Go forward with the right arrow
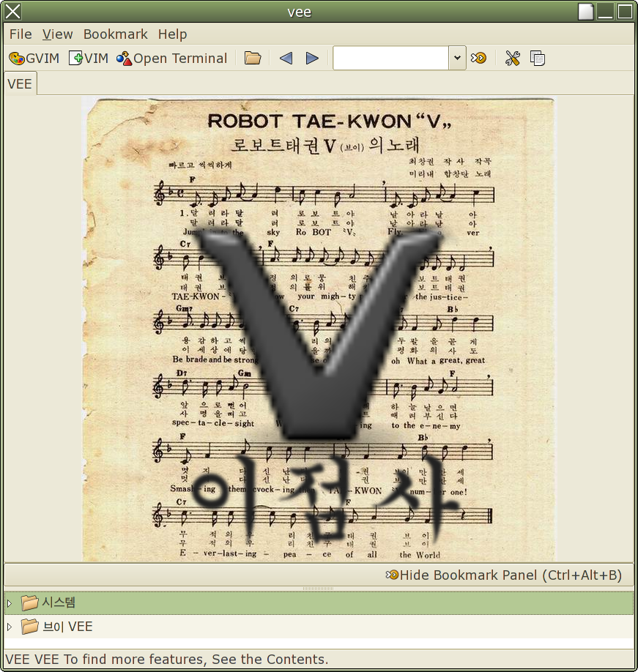 [x=312, y=59]
